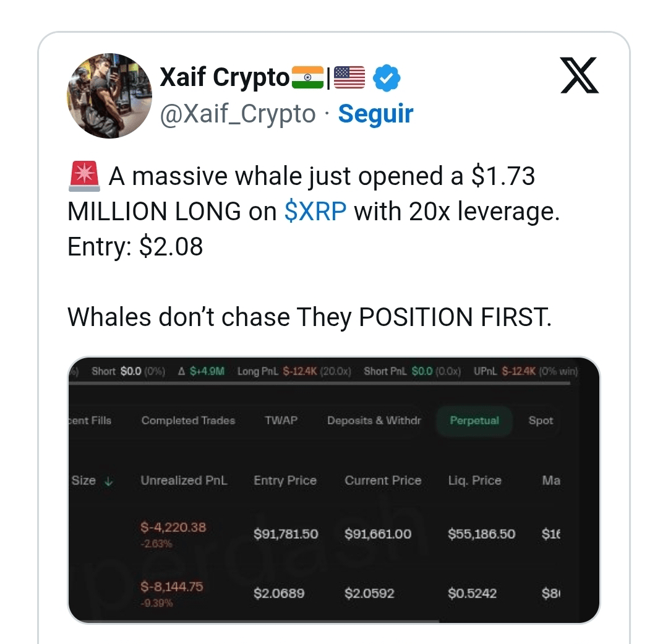
Task: Click the red siren emoji
Action: pos(82,177)
